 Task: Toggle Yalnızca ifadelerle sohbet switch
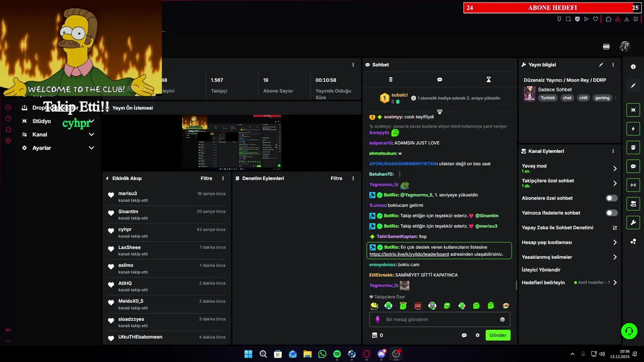[611, 213]
